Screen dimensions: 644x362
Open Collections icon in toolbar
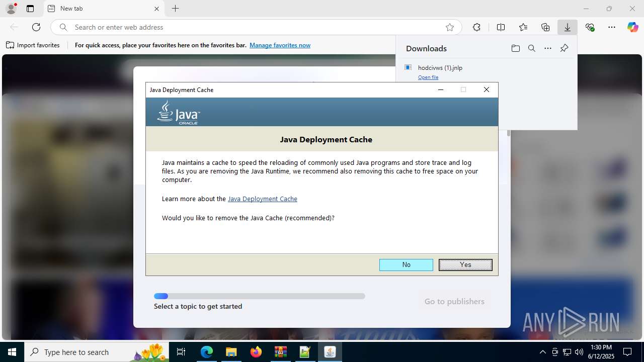545,27
